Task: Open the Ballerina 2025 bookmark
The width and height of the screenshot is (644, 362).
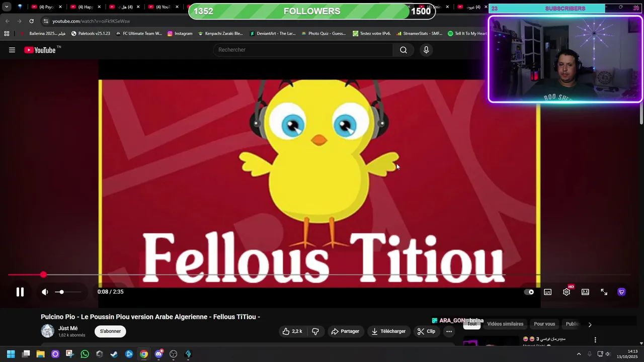Action: point(43,34)
